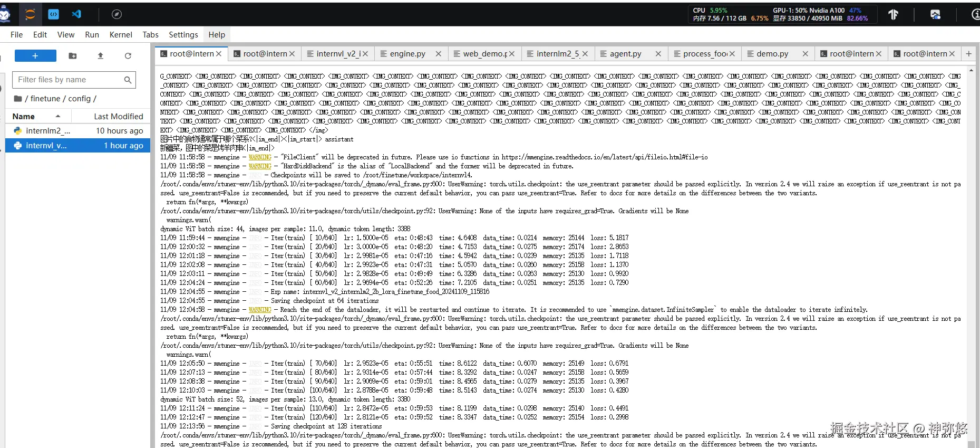Click the GPU-1 Nvidia A100 readout

click(x=817, y=11)
